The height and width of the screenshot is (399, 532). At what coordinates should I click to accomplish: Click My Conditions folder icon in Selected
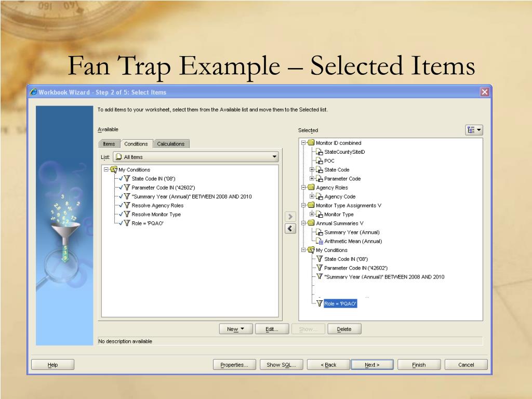pyautogui.click(x=311, y=250)
